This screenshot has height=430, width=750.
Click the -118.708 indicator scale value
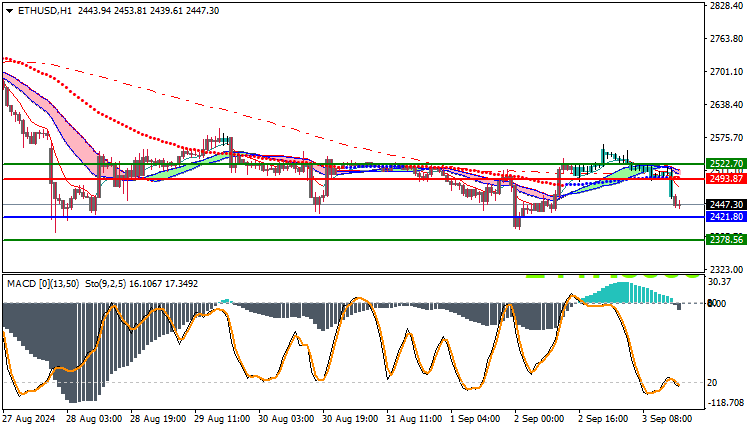pyautogui.click(x=726, y=403)
